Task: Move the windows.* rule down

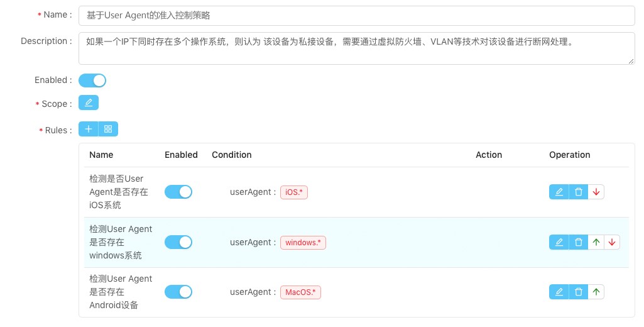Action: pyautogui.click(x=612, y=242)
